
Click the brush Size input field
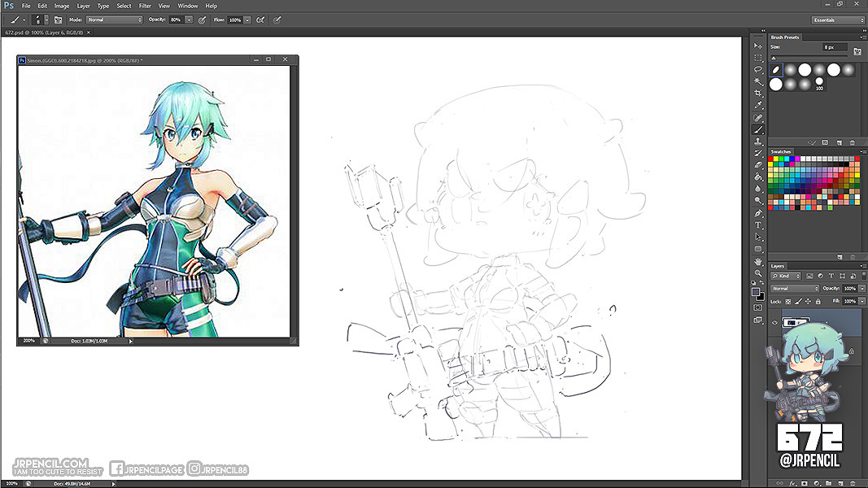point(834,48)
